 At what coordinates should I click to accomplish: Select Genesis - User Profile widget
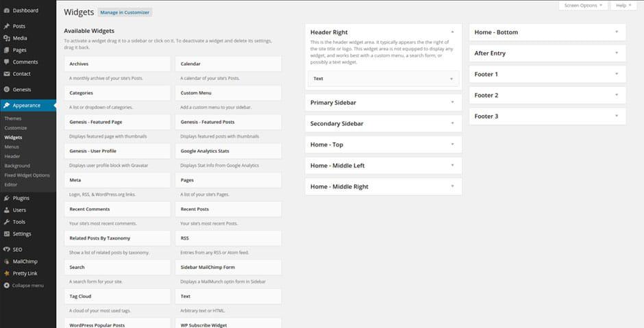[117, 151]
